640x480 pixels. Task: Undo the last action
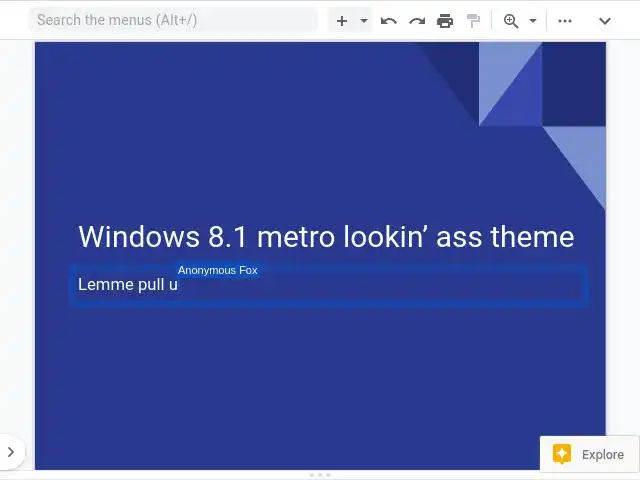click(x=388, y=20)
